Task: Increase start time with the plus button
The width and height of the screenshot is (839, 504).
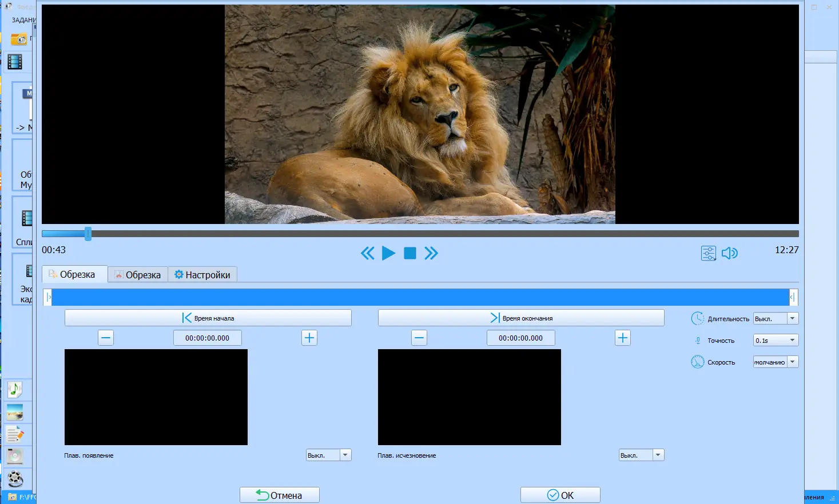Action: (x=309, y=338)
